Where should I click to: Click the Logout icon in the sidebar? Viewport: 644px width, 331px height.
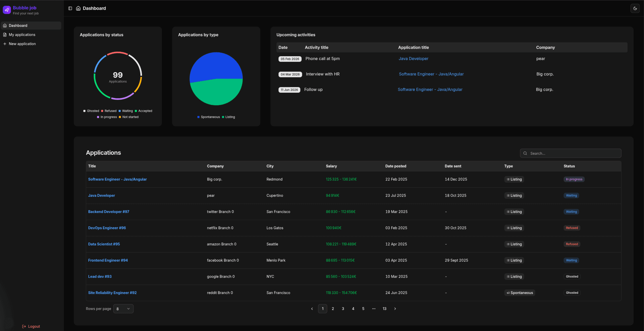[24, 326]
